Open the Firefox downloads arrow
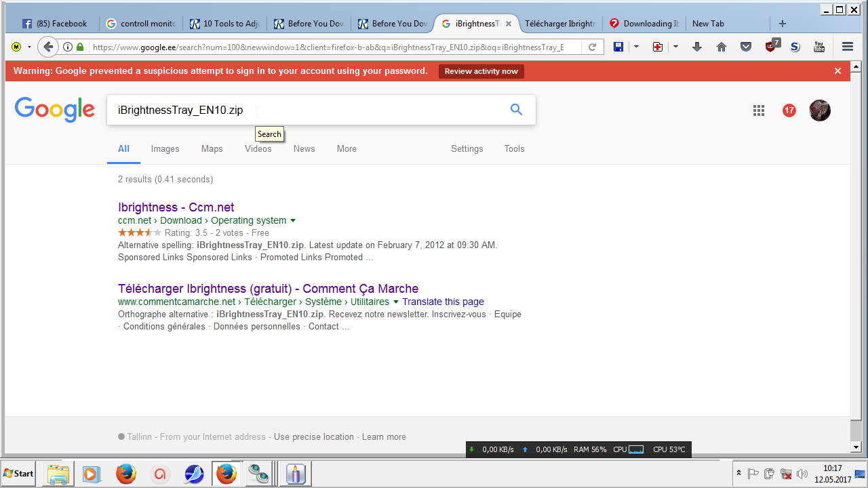 pos(697,47)
